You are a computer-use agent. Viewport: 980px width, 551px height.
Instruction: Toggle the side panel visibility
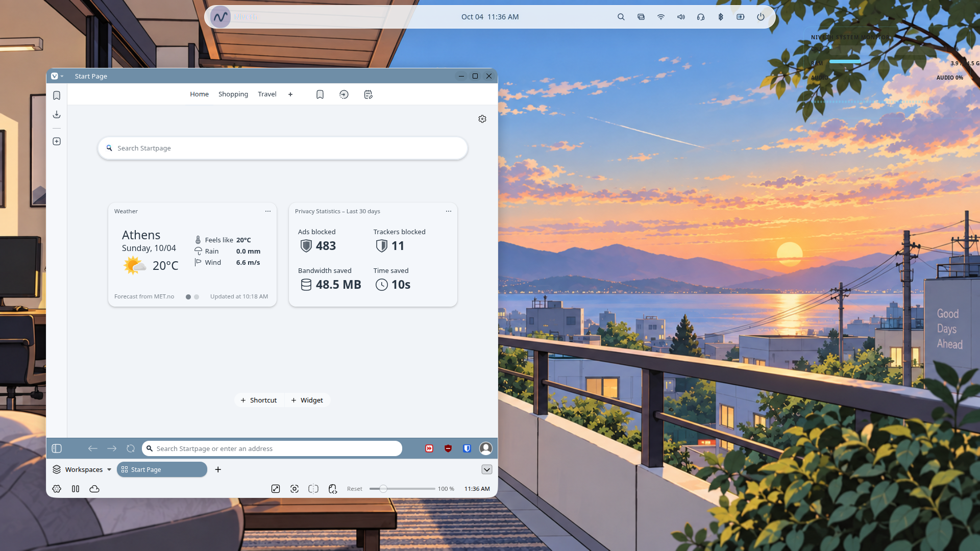coord(57,448)
